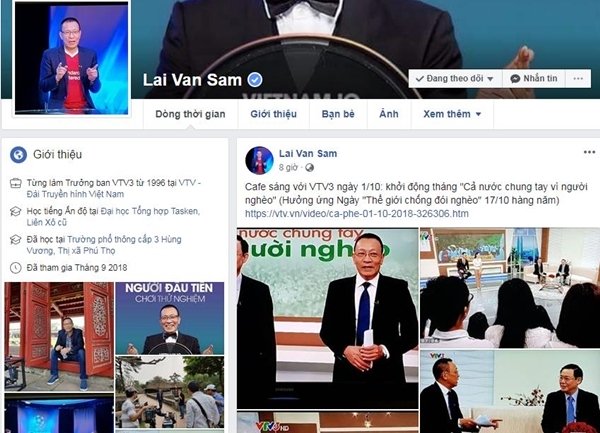Click the Lai Van Sam post author name
600x433 pixels.
coord(308,154)
